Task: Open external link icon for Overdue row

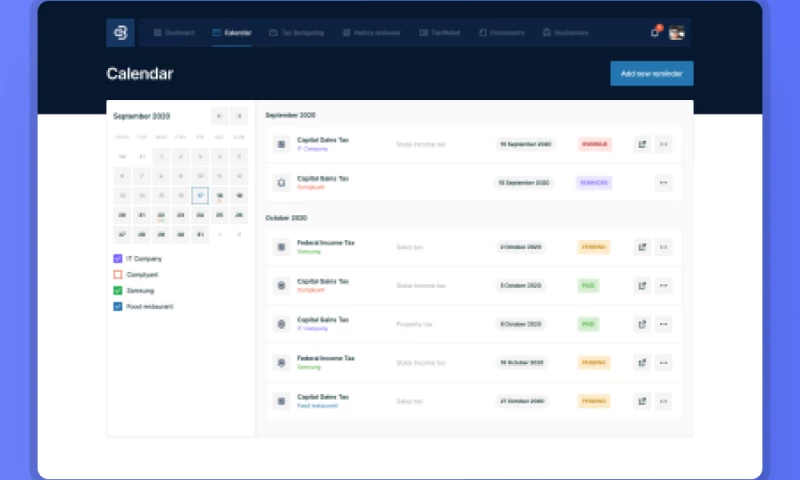Action: [x=642, y=144]
